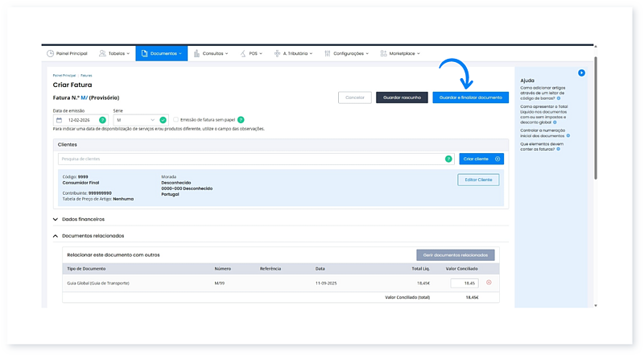Click the green help icon in client search

click(x=448, y=159)
